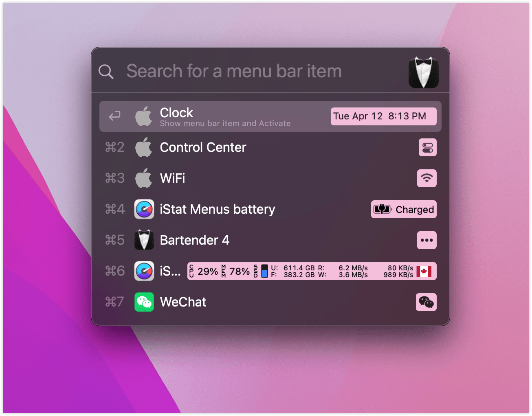Image resolution: width=532 pixels, height=416 pixels.
Task: Focus the 'Search for a menu bar item' field
Action: pyautogui.click(x=234, y=71)
